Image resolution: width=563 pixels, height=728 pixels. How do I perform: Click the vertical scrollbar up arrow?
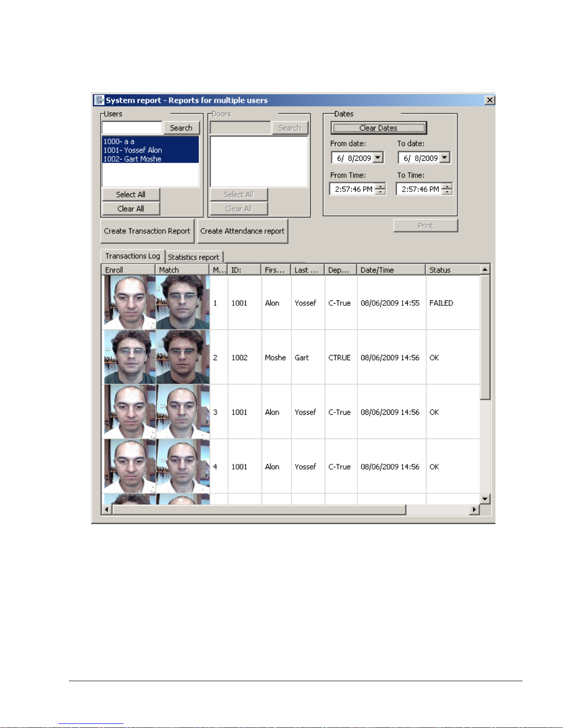tap(485, 269)
